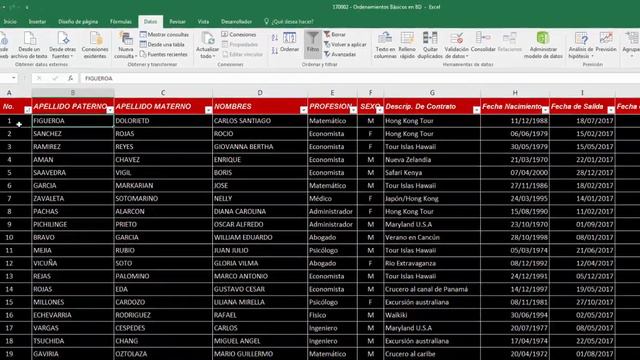Select cell MARKARIAN in Apellido Materno
Image resolution: width=640 pixels, height=360 pixels.
coord(163,186)
